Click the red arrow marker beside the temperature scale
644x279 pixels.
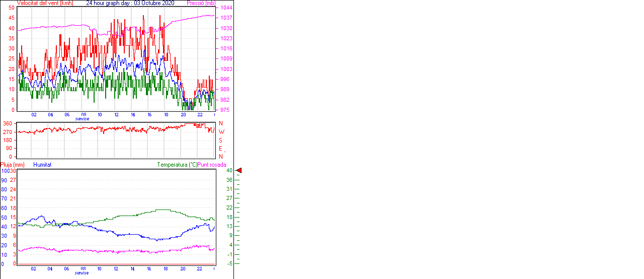coord(239,171)
